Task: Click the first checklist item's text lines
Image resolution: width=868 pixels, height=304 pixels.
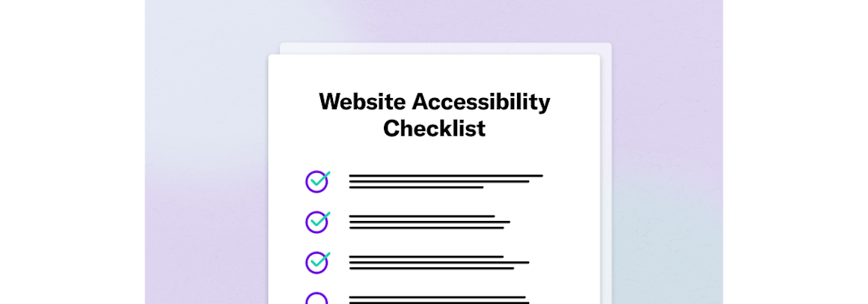Action: coord(445,181)
